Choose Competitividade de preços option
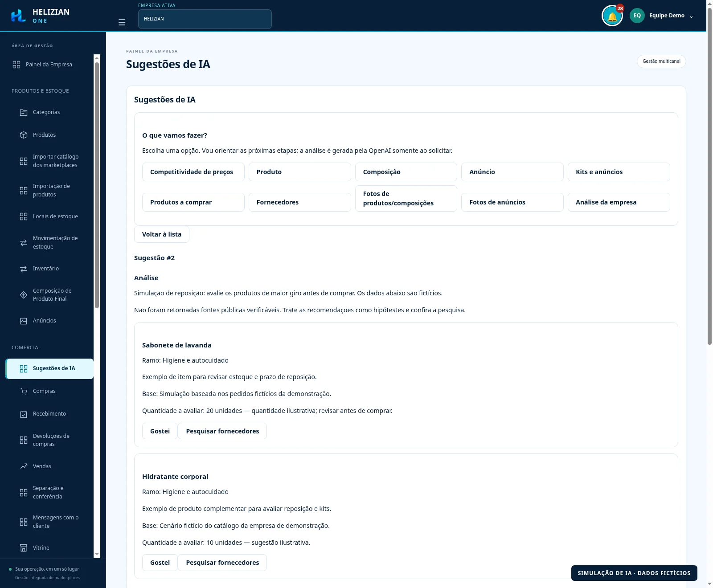Image resolution: width=713 pixels, height=588 pixels. point(193,172)
